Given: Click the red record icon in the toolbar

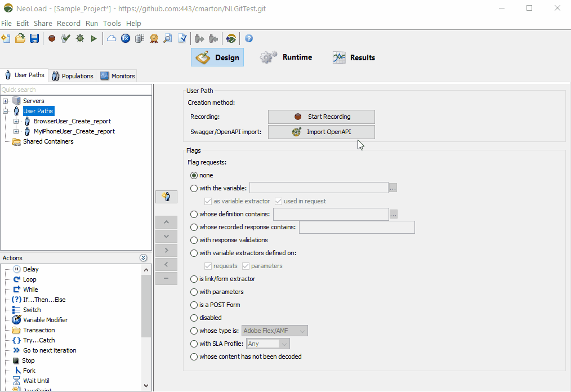Looking at the screenshot, I should click(x=52, y=38).
